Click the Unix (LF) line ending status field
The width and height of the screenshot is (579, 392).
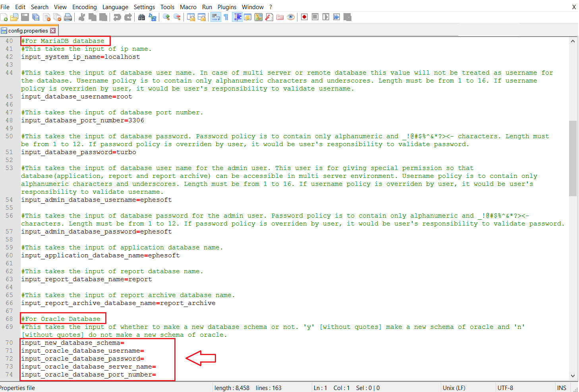click(x=454, y=388)
